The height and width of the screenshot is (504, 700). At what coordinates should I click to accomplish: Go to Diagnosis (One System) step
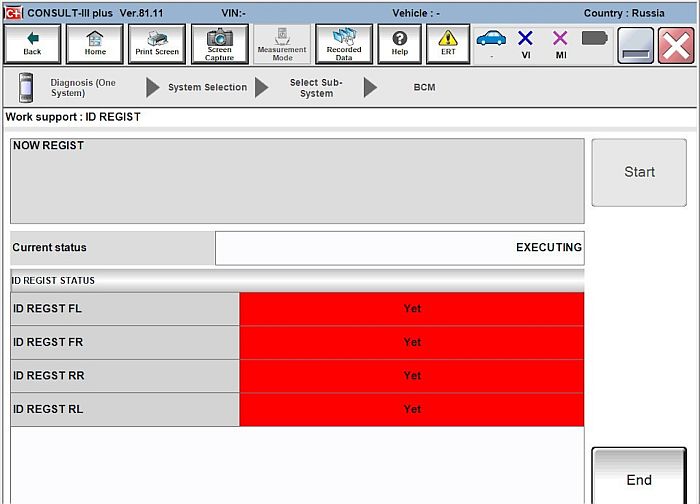[83, 87]
